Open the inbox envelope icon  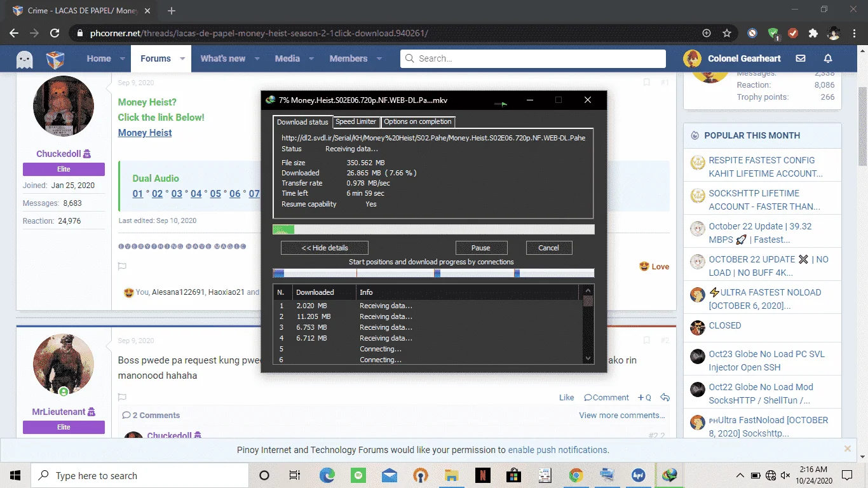801,58
